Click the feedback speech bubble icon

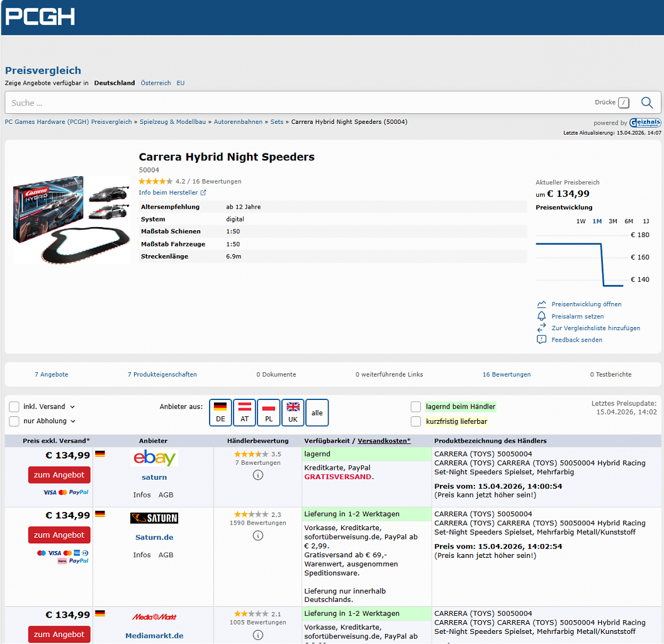coord(541,340)
